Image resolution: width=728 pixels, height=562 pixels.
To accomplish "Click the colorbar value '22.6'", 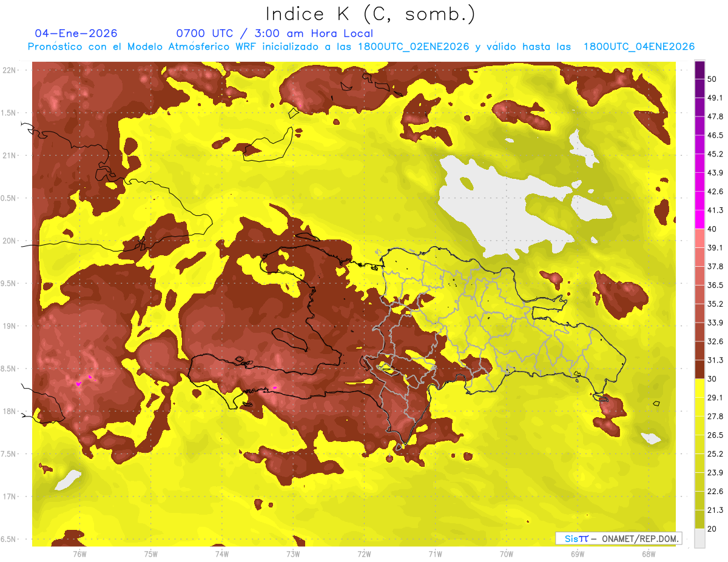I will coord(715,491).
